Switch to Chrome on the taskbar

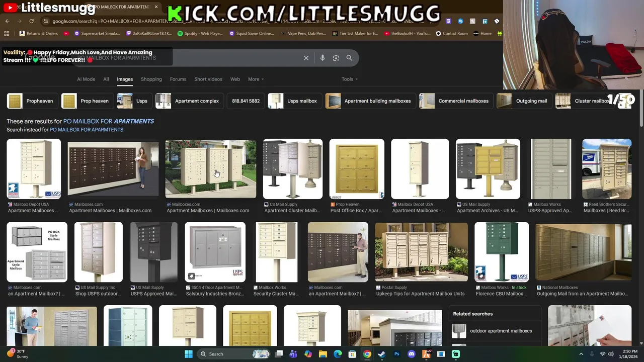click(x=367, y=354)
